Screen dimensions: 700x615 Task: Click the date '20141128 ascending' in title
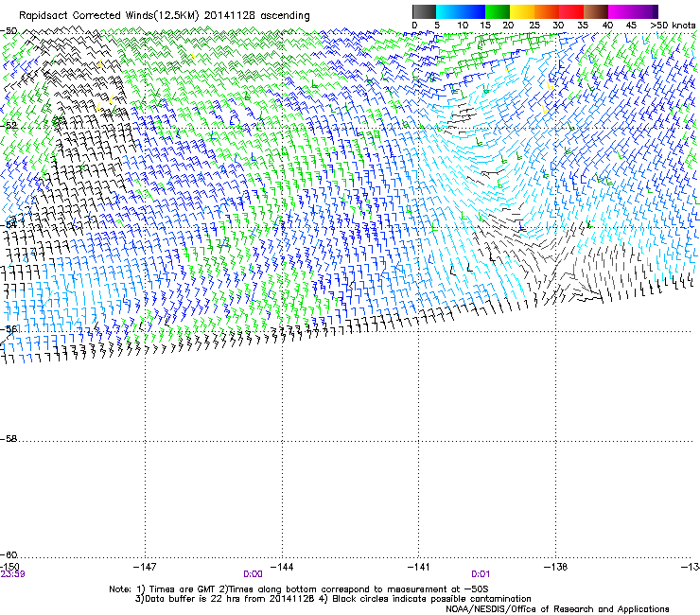pos(256,15)
